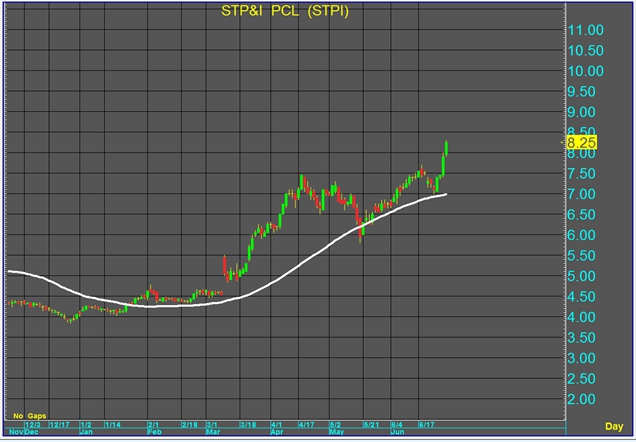Viewport: 636px width, 442px height.
Task: Click the STP&I PCL (STPI) chart title
Action: pyautogui.click(x=285, y=11)
